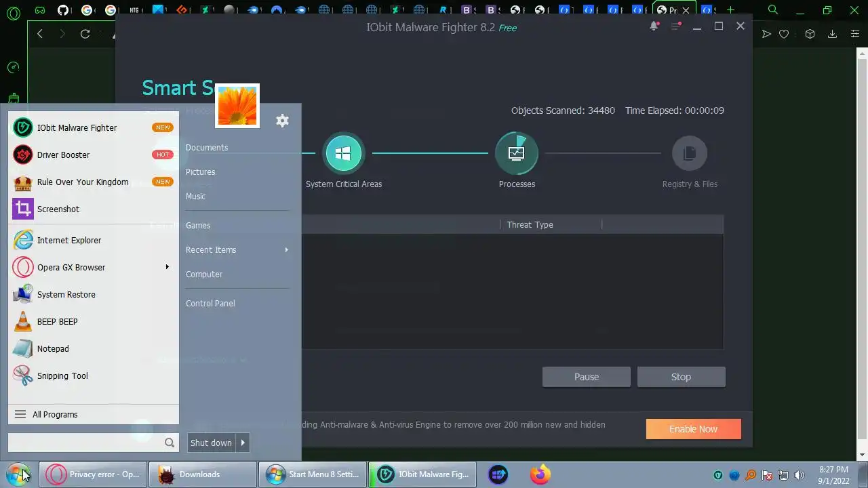Click the IObit shield tray icon

click(x=718, y=475)
